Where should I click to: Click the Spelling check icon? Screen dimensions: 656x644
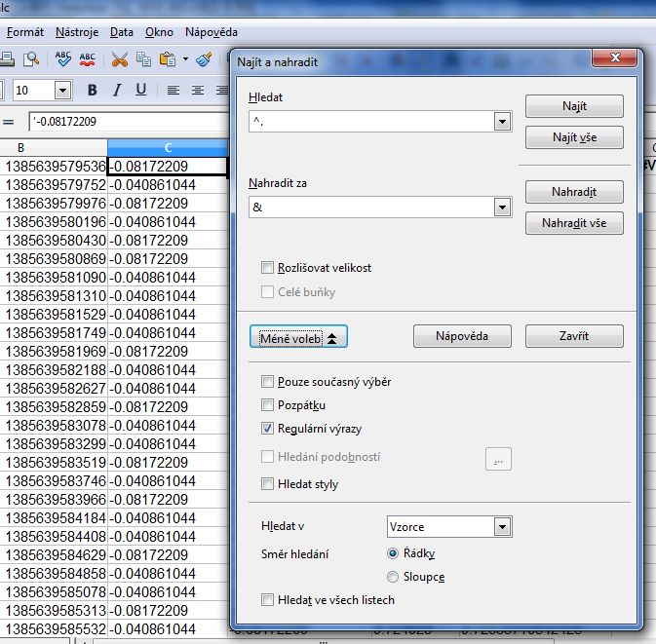click(x=63, y=59)
